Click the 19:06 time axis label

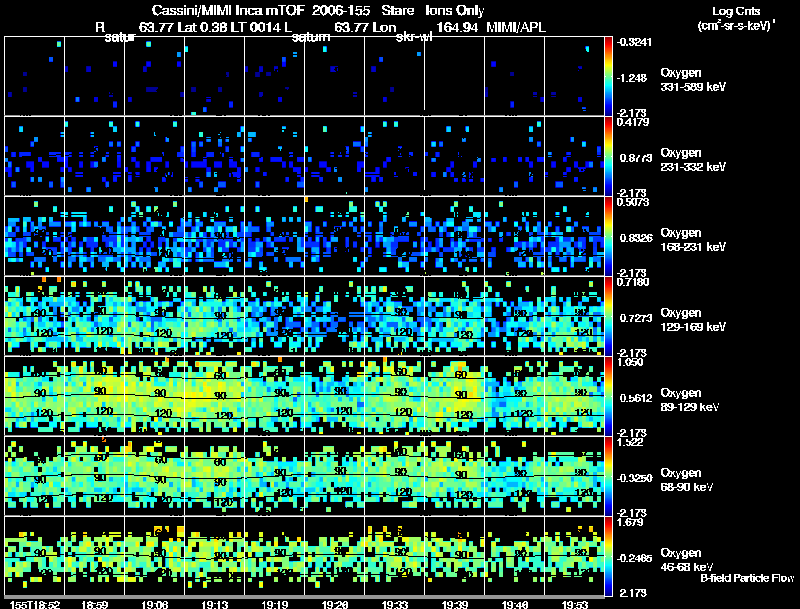(x=155, y=604)
